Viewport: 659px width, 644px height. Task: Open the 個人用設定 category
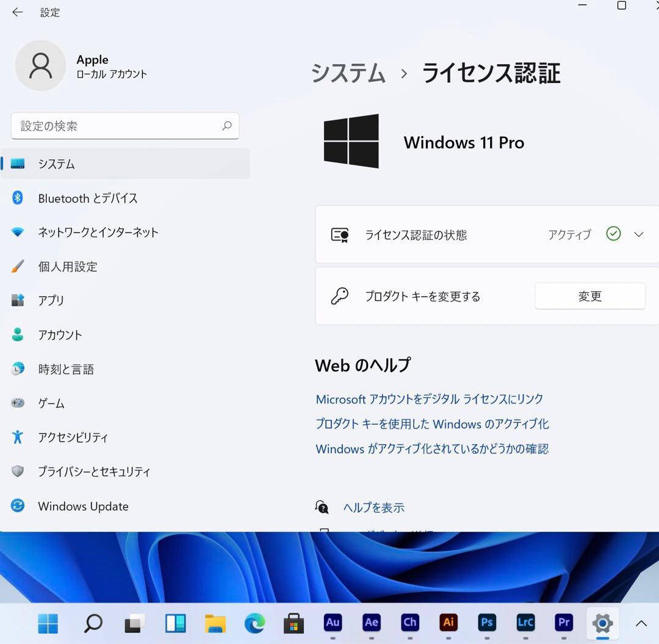point(68,266)
